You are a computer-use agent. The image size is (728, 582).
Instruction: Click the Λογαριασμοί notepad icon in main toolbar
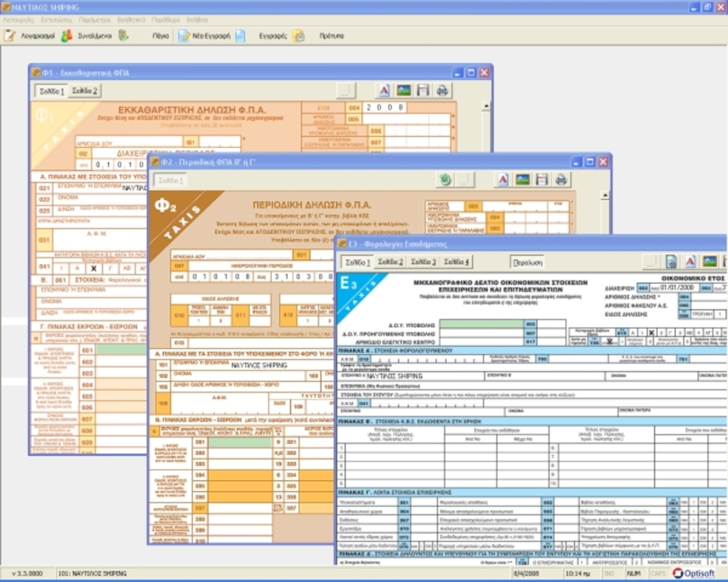point(9,36)
